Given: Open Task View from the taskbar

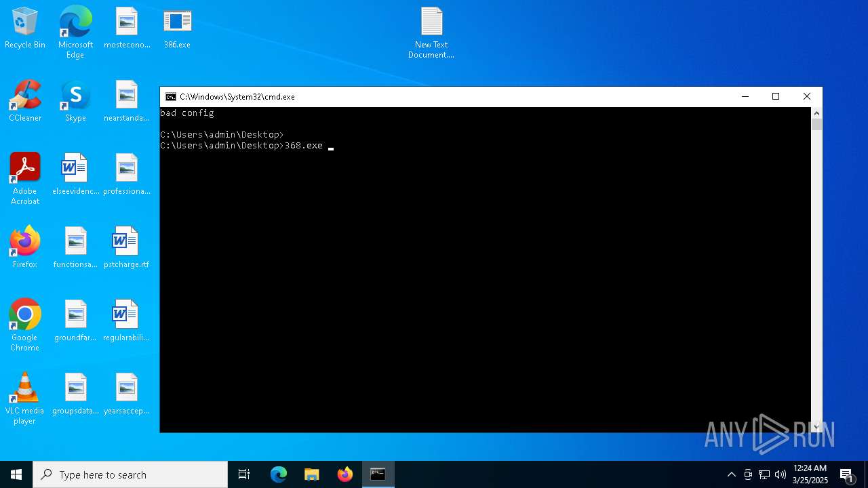Looking at the screenshot, I should (x=244, y=474).
